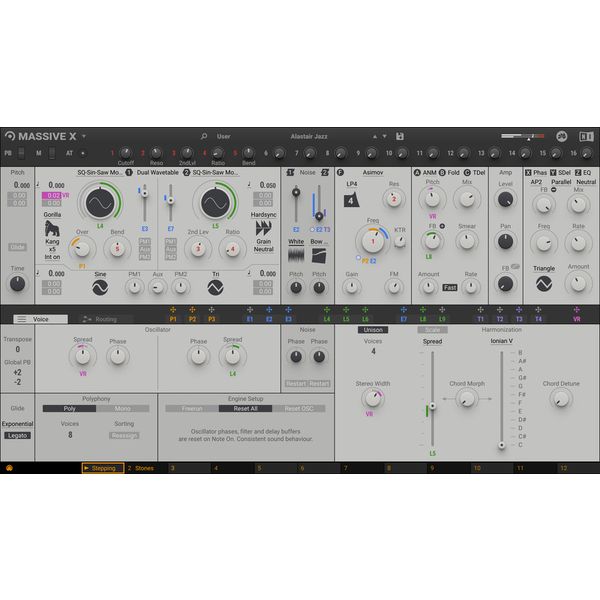Open LP4 filter mode menu
Viewport: 600px width, 600px height.
coord(352,184)
